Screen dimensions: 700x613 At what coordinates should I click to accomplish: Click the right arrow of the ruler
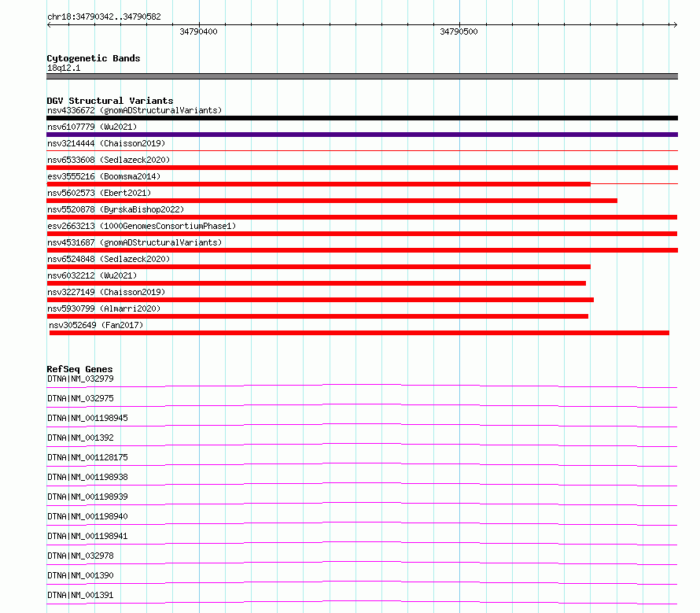click(675, 25)
